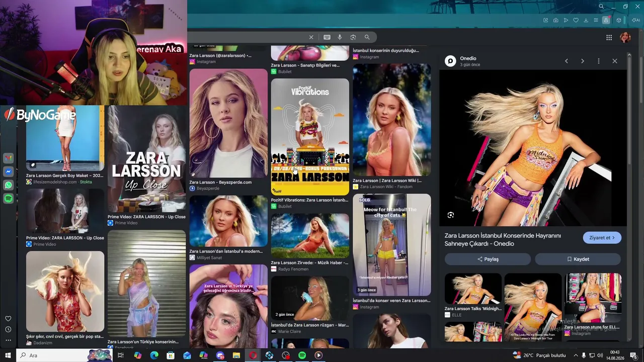Open the weather widget showing 26°C

539,355
